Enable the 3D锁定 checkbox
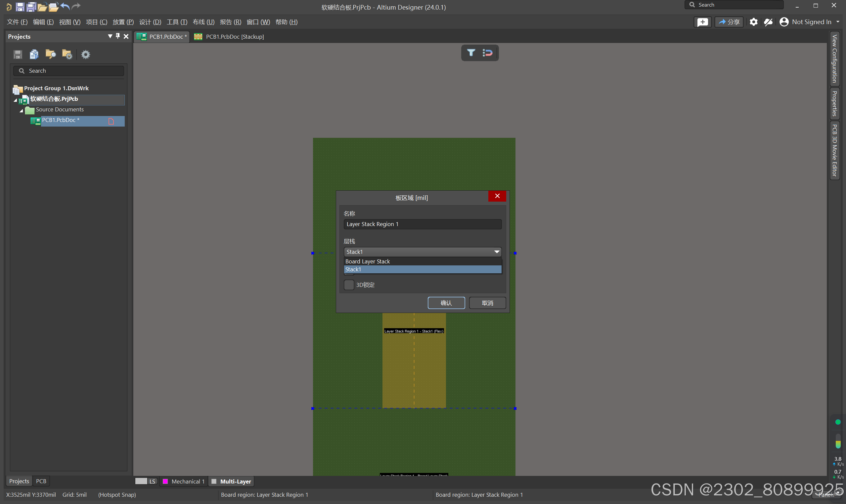Viewport: 846px width, 504px height. pos(349,285)
